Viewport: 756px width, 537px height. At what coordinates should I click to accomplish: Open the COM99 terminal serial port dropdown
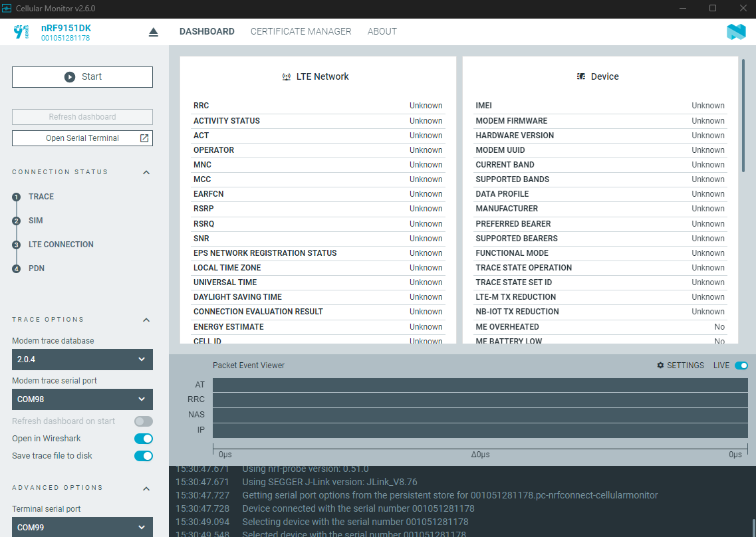pos(82,527)
